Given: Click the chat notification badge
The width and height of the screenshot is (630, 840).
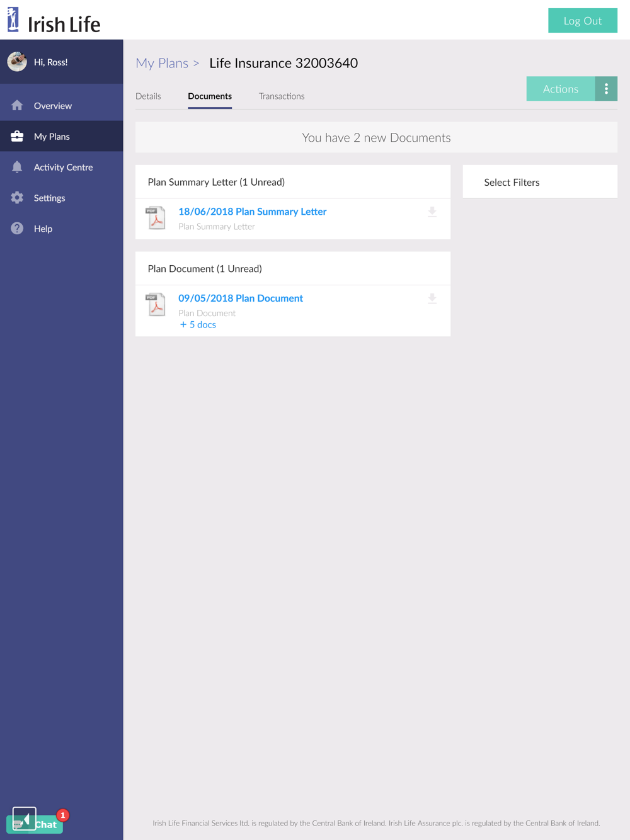Looking at the screenshot, I should click(x=63, y=815).
